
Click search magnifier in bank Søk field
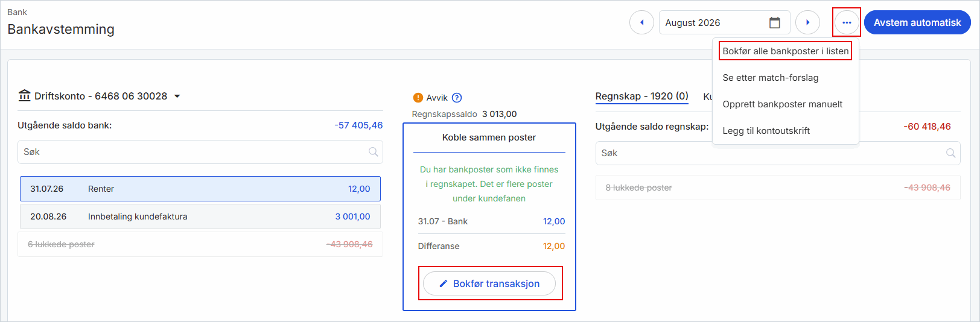click(x=374, y=152)
